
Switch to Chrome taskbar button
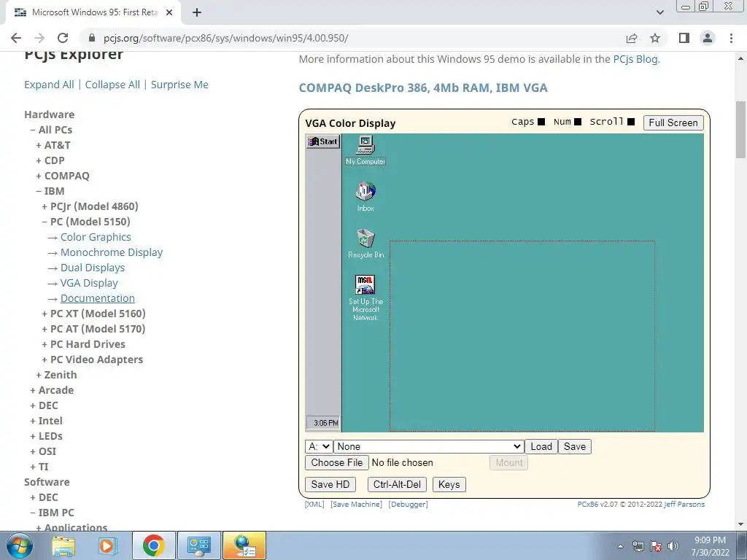pos(153,545)
